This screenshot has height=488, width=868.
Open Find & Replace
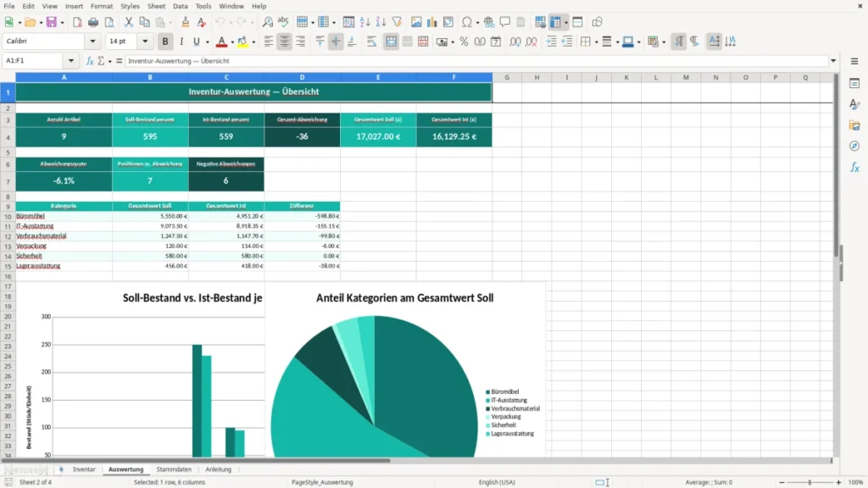point(267,22)
